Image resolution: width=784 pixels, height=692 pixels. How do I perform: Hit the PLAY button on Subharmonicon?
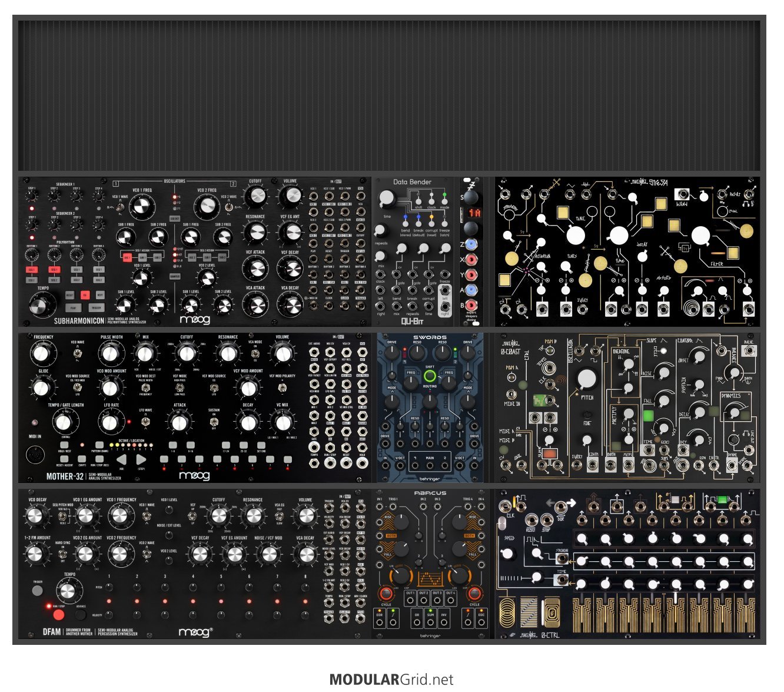73,307
